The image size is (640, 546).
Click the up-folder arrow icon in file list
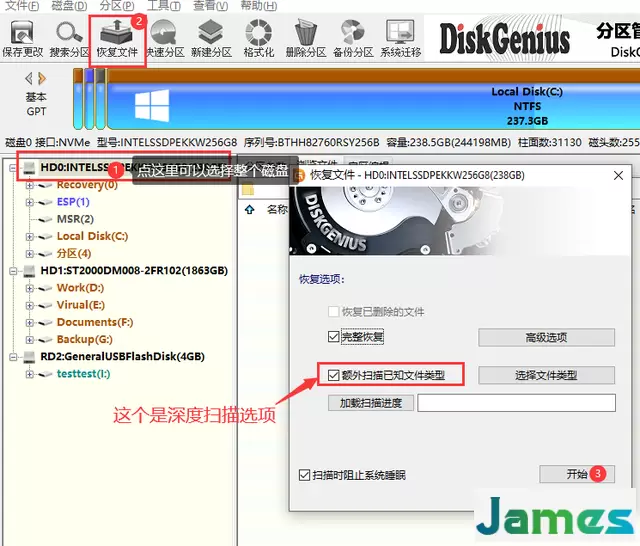[x=249, y=210]
